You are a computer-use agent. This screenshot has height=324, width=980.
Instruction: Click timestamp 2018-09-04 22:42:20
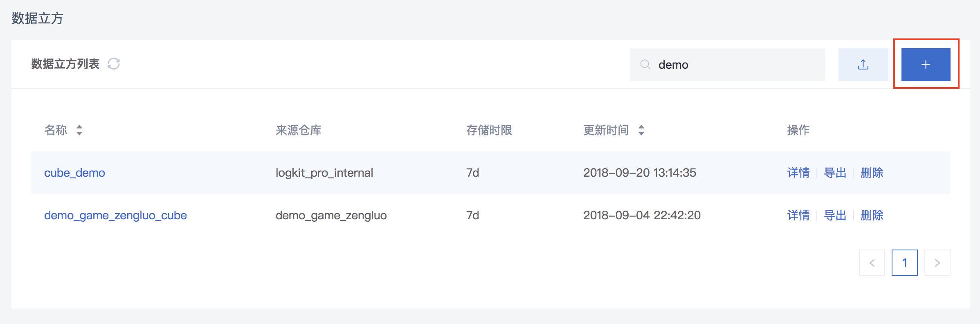point(642,215)
